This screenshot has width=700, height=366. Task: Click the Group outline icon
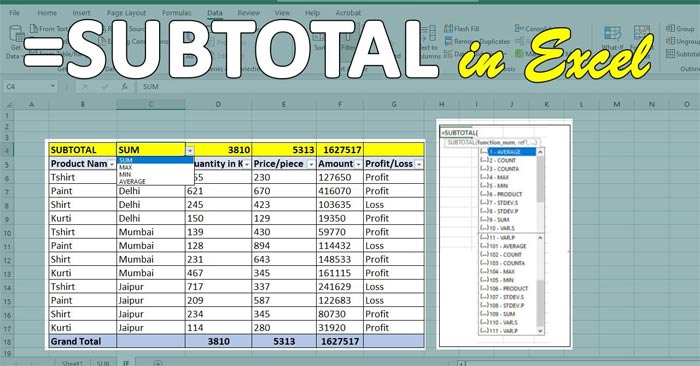click(670, 29)
